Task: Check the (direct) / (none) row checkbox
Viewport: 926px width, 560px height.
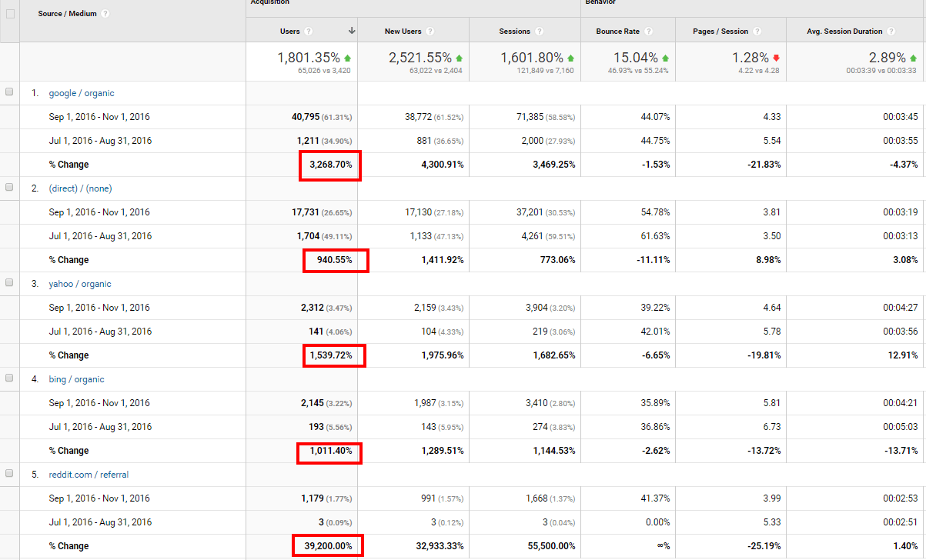Action: click(9, 188)
